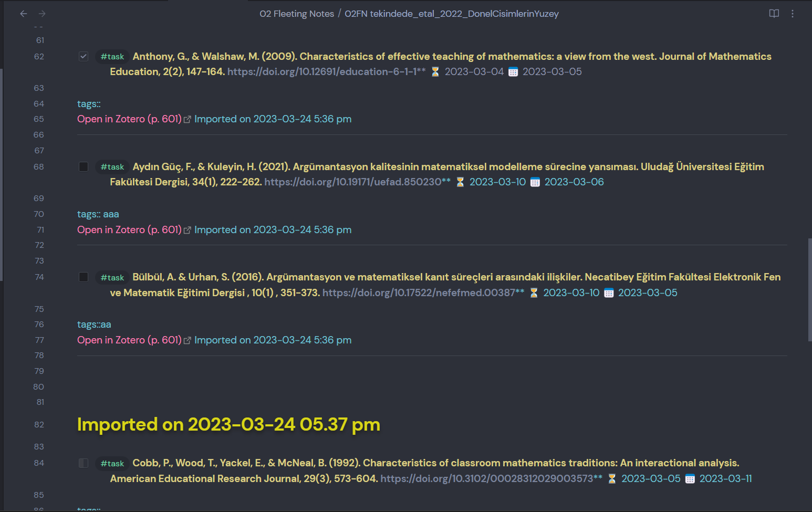Select the note title in the breadcrumb path
812x512 pixels.
pyautogui.click(x=452, y=14)
